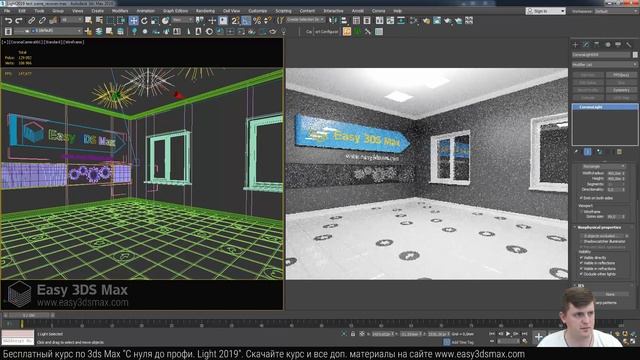This screenshot has height=360, width=640.
Task: Click the Add Time Tag field
Action: pyautogui.click(x=463, y=342)
